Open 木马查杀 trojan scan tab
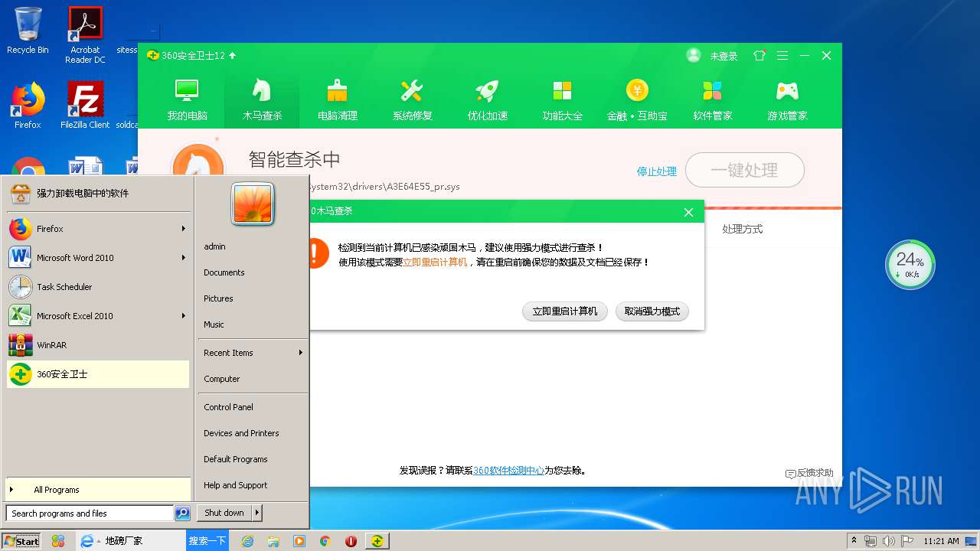The height and width of the screenshot is (551, 980). pos(262,99)
